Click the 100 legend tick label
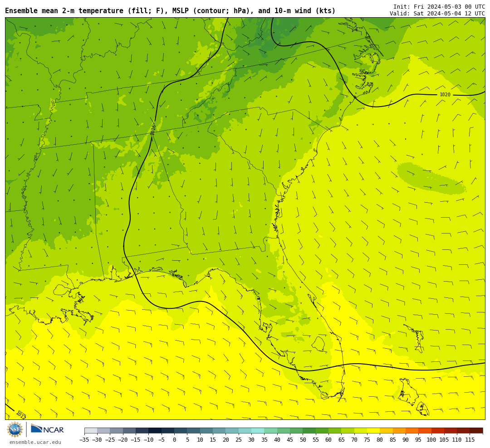 [431, 439]
